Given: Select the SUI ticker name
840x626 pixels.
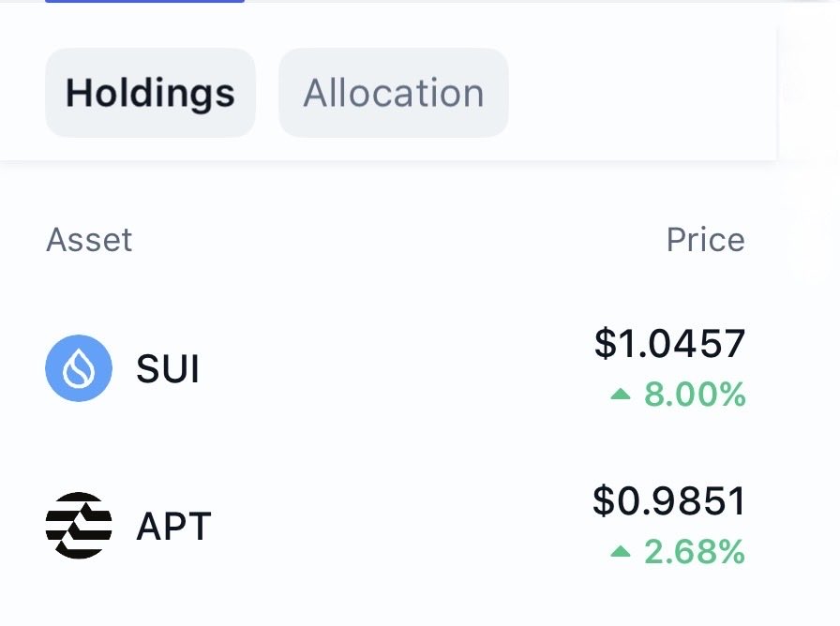Looking at the screenshot, I should (x=168, y=369).
